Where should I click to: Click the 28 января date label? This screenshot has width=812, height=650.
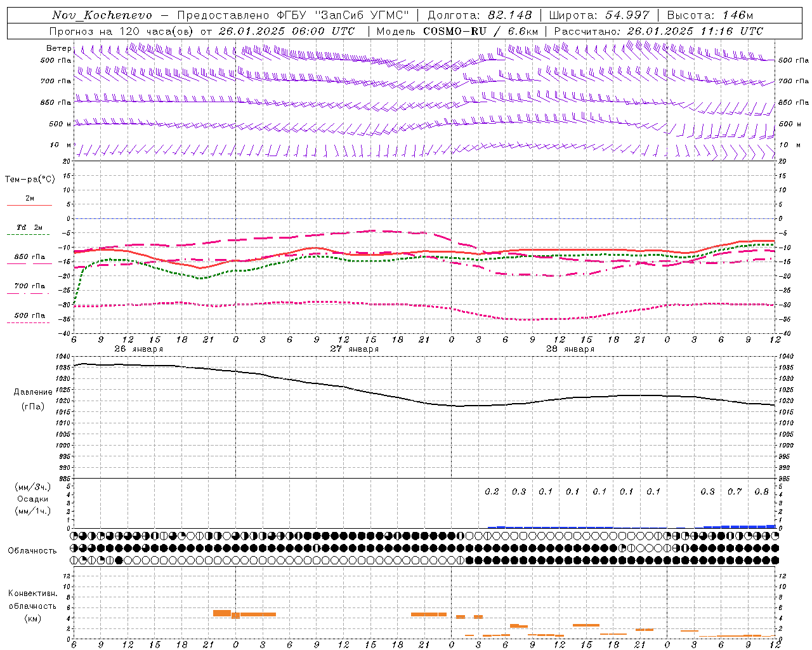570,349
